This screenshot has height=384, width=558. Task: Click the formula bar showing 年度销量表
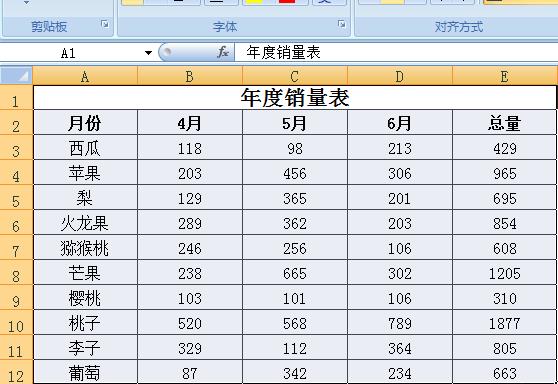coord(396,52)
